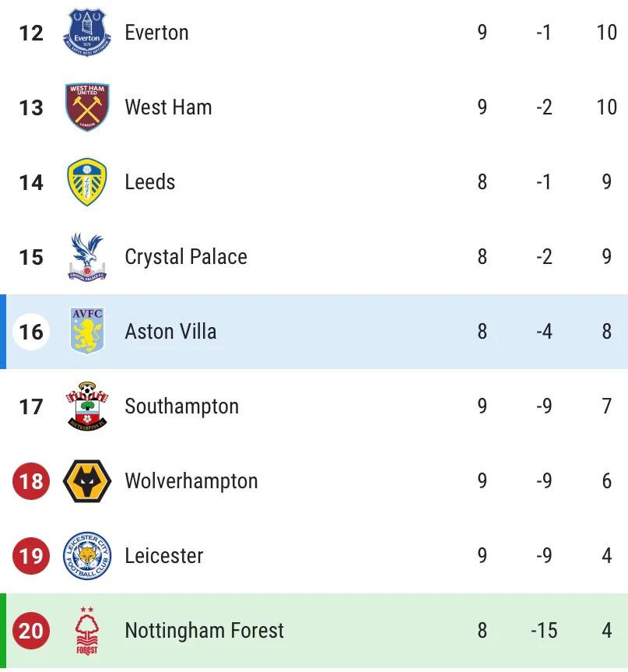Click the Nottingham Forest tree logo
628x672 pixels.
pos(87,631)
